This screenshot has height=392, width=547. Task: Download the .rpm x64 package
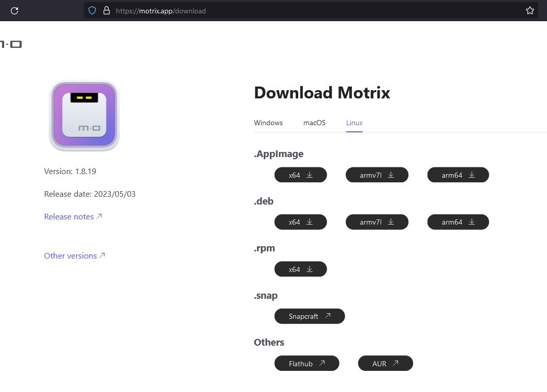pos(301,269)
